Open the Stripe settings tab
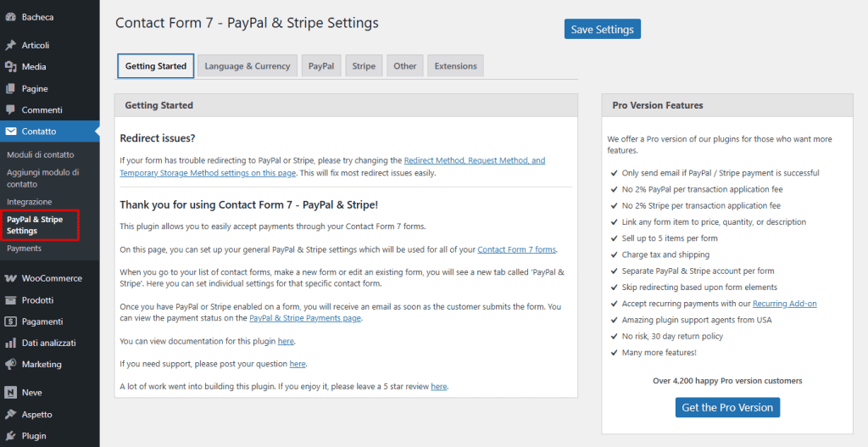The image size is (868, 447). (364, 66)
